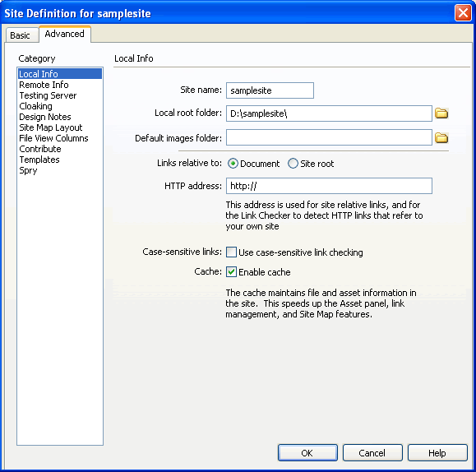476x472 pixels.
Task: Disable the Enable cache checkbox
Action: [231, 271]
